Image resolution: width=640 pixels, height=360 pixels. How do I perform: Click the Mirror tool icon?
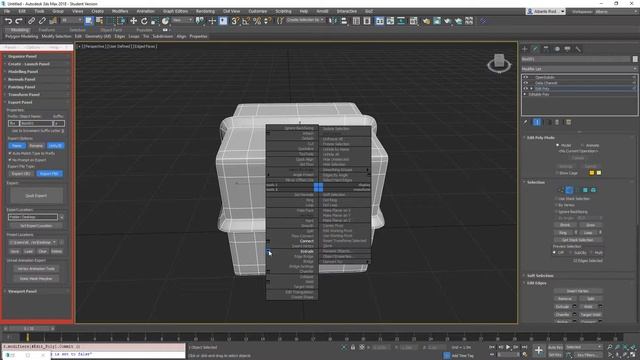pyautogui.click(x=333, y=21)
